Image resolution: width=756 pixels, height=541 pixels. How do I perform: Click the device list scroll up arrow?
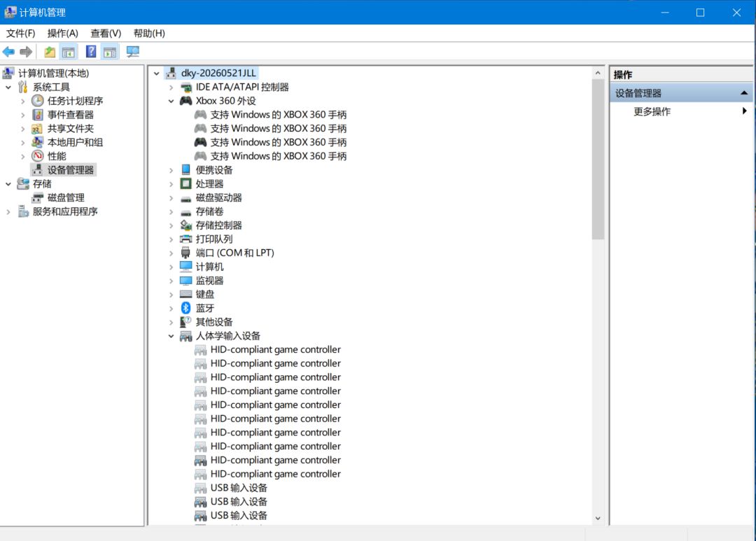pos(598,73)
